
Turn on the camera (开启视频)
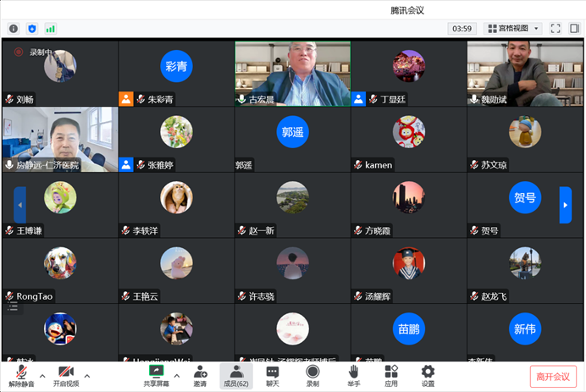pos(66,375)
